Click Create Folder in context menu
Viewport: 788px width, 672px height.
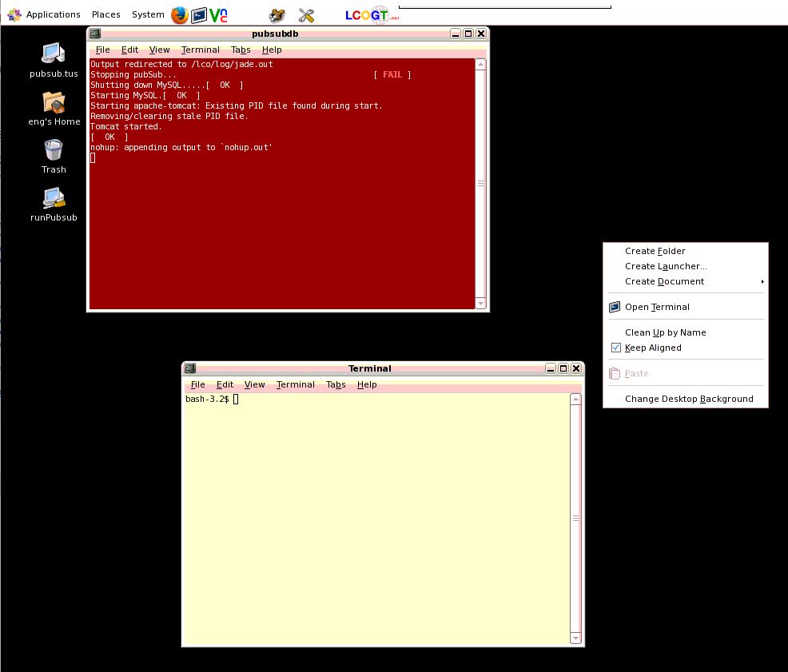[655, 251]
